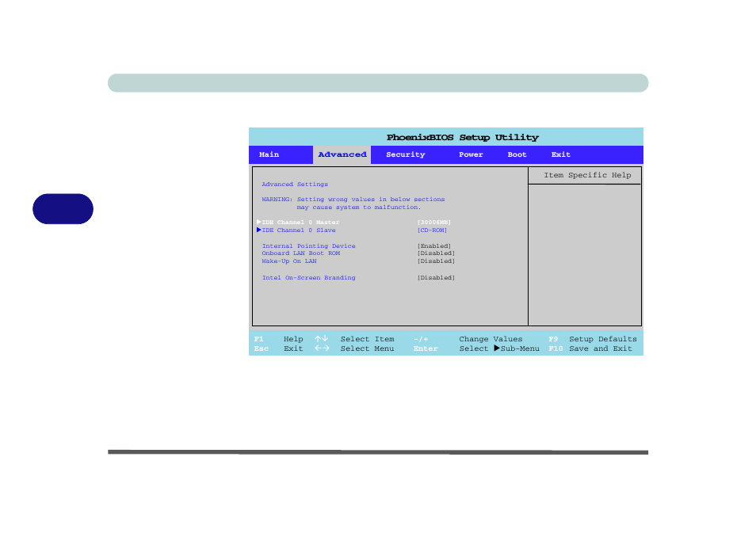Viewport: 756px width, 533px height.
Task: Click the F1 Help legend entry
Action: click(278, 339)
